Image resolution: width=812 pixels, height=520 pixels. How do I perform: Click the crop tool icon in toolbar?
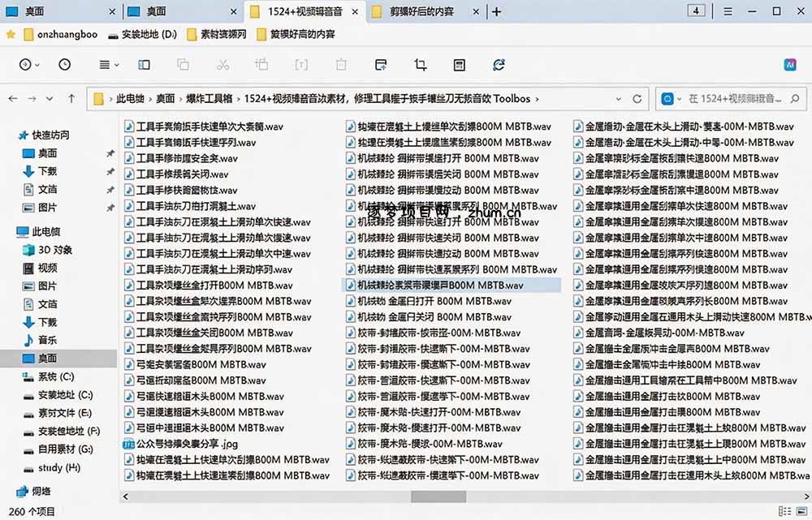[420, 65]
